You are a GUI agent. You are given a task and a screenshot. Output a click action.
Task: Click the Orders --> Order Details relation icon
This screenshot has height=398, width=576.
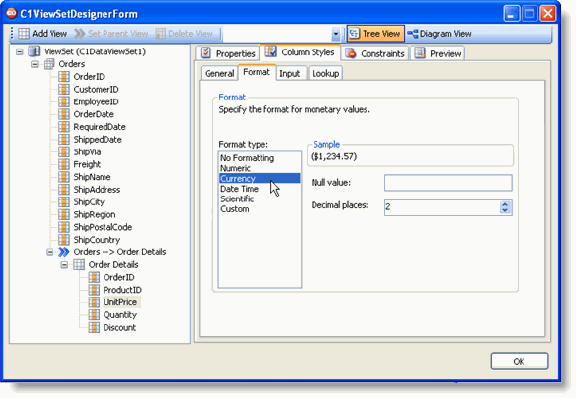tap(64, 252)
